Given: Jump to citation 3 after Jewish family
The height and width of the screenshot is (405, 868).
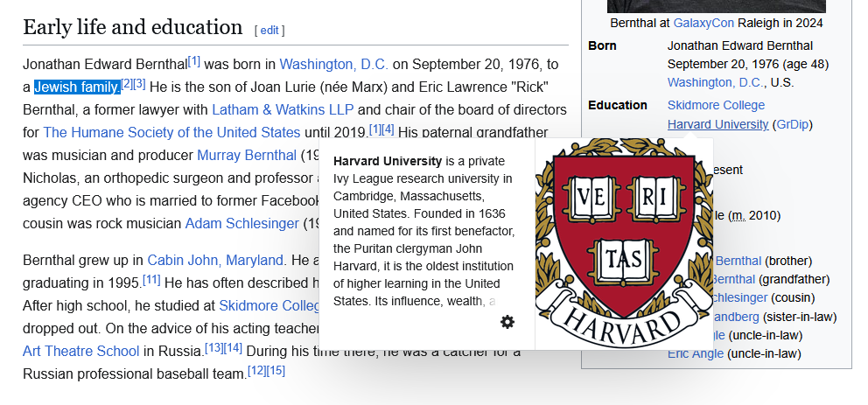Looking at the screenshot, I should tap(139, 84).
